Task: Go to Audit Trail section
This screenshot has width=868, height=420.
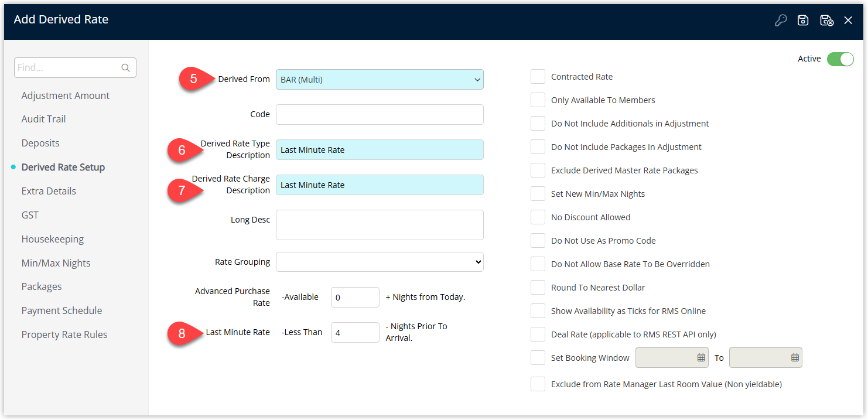Action: (44, 119)
